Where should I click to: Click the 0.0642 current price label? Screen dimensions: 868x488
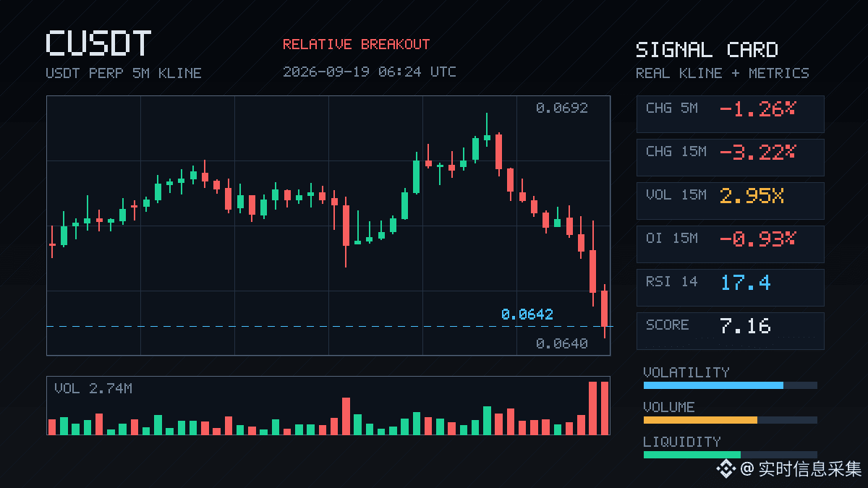click(x=527, y=314)
